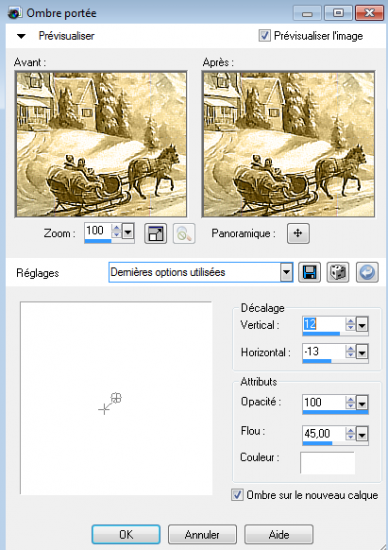
Task: Click the Panoramique navigate arrows icon
Action: (x=298, y=233)
